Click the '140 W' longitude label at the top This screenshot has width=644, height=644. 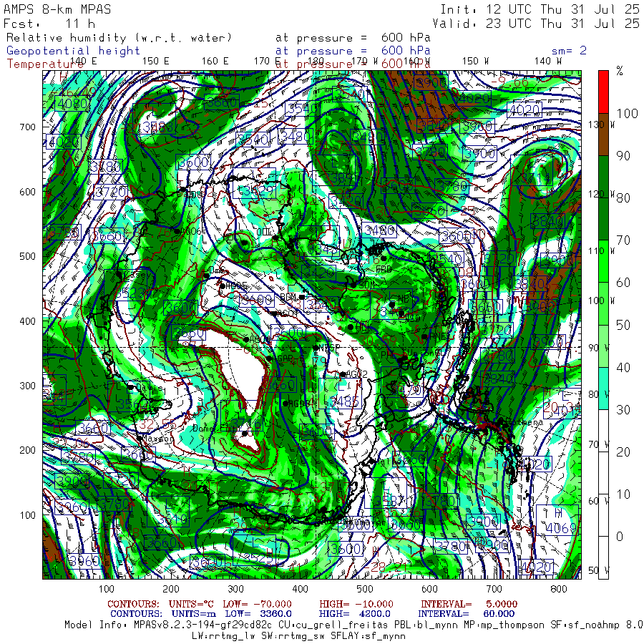click(x=548, y=61)
